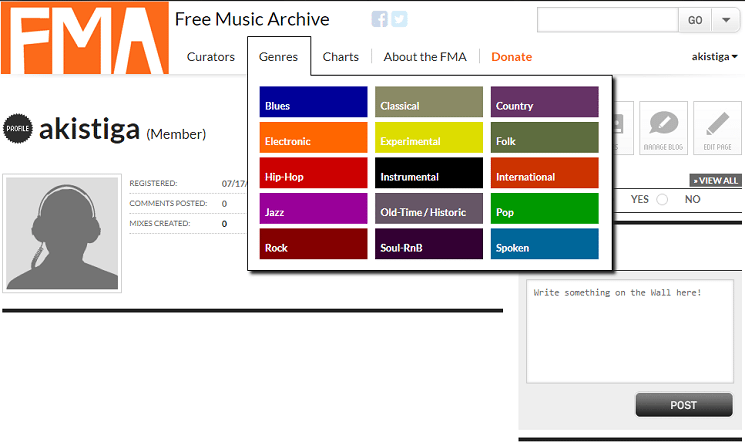Click the (Member) text
The image size is (745, 446).
[176, 134]
